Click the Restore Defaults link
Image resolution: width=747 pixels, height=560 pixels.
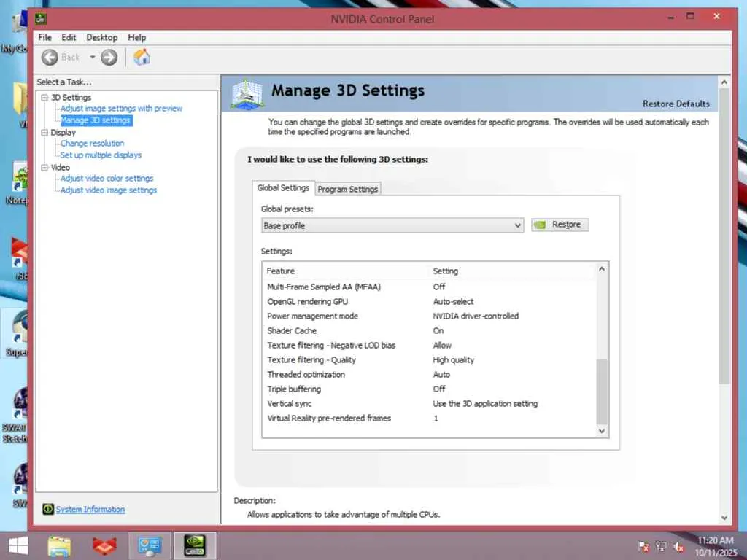676,104
